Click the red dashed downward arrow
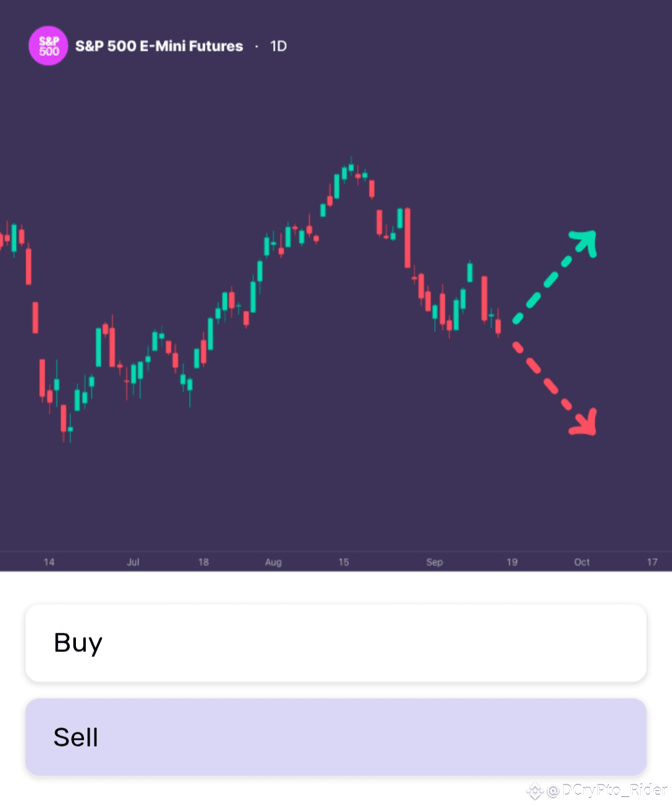The image size is (672, 807). point(555,387)
